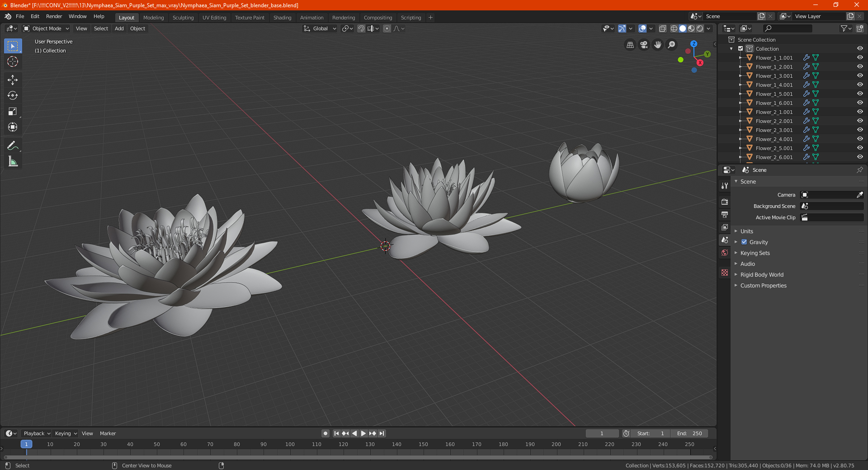Toggle proportional editing
The width and height of the screenshot is (868, 470).
coord(387,28)
